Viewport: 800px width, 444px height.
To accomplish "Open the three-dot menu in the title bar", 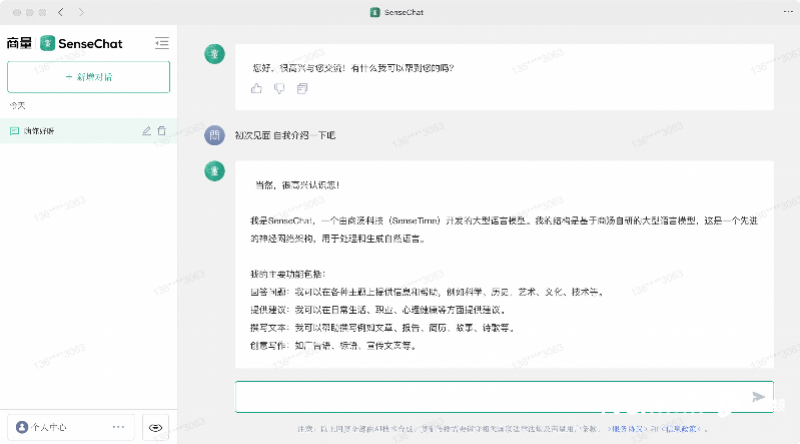I will (x=788, y=12).
